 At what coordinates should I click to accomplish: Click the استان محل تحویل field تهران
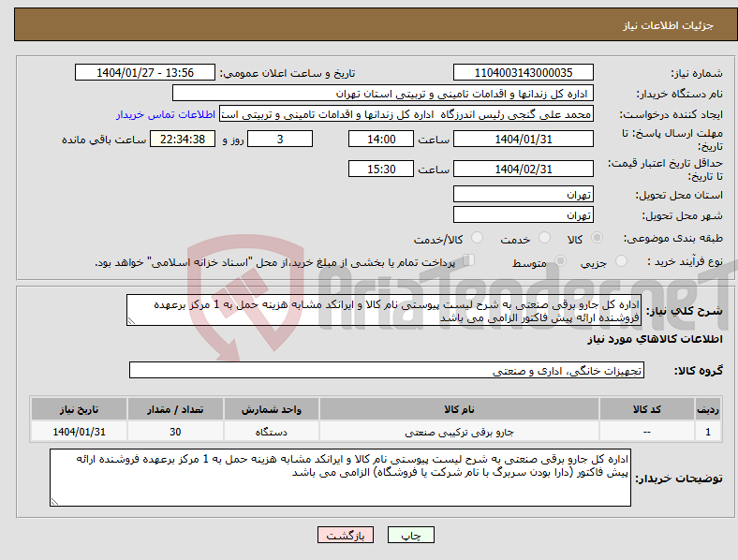524,194
